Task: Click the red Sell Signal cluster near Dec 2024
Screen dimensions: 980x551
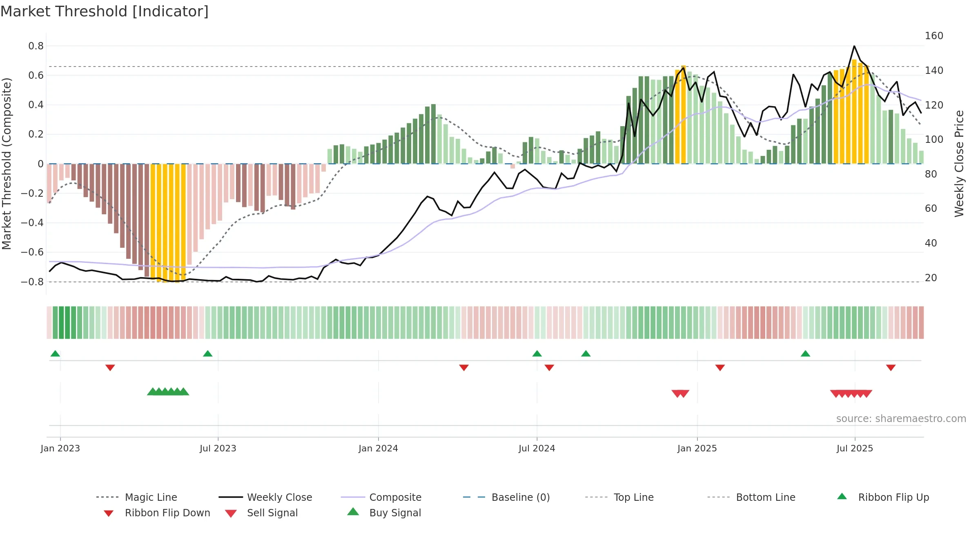Action: tap(680, 394)
